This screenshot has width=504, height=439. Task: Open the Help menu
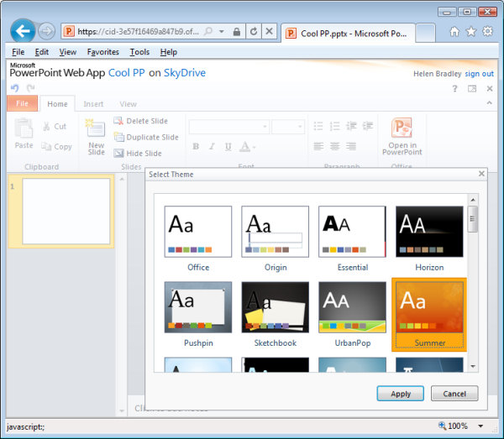point(169,52)
